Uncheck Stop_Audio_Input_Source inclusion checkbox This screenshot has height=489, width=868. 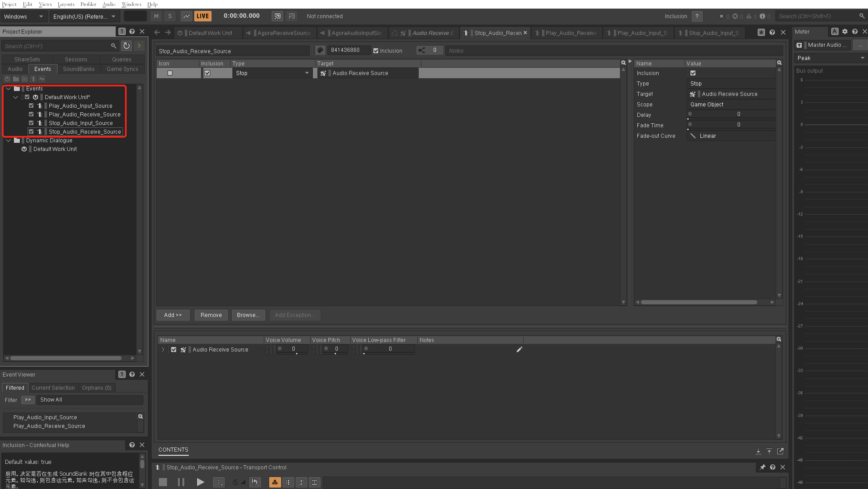[x=31, y=123]
